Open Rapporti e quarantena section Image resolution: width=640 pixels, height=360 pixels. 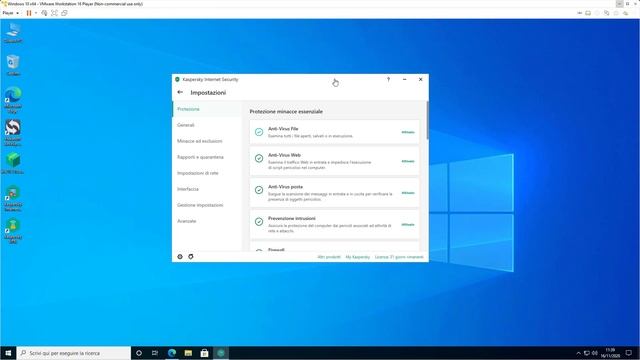tap(200, 157)
